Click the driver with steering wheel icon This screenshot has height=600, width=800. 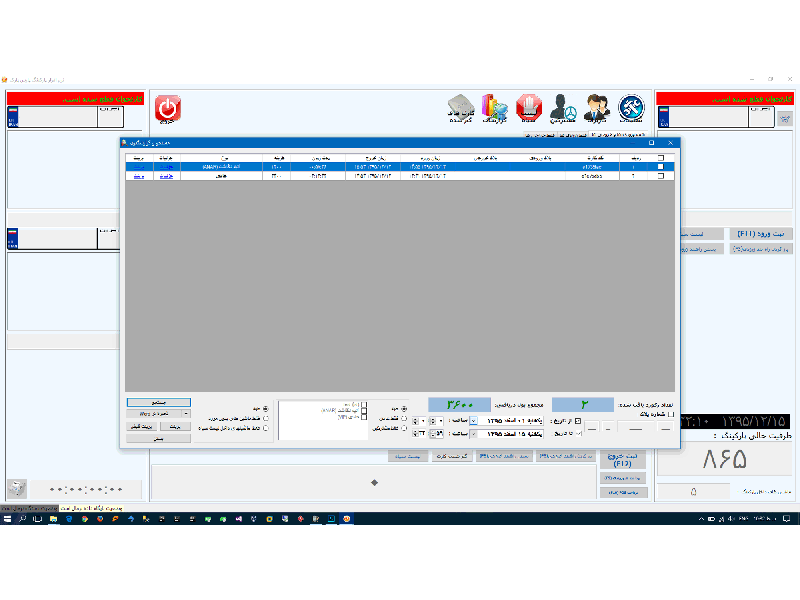click(x=563, y=108)
